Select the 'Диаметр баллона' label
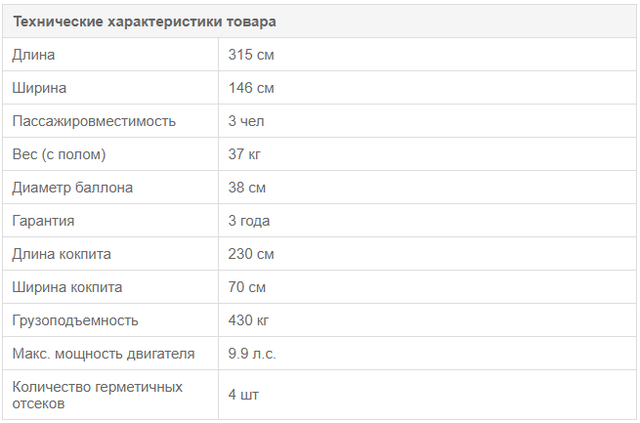This screenshot has width=640, height=423. 72,188
